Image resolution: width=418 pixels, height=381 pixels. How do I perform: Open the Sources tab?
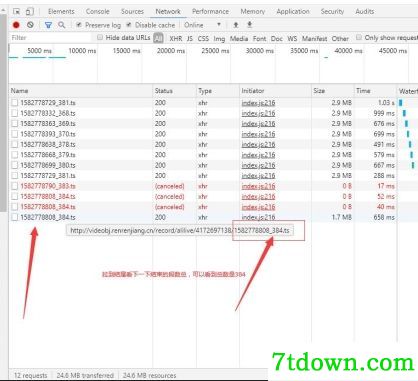pos(132,12)
